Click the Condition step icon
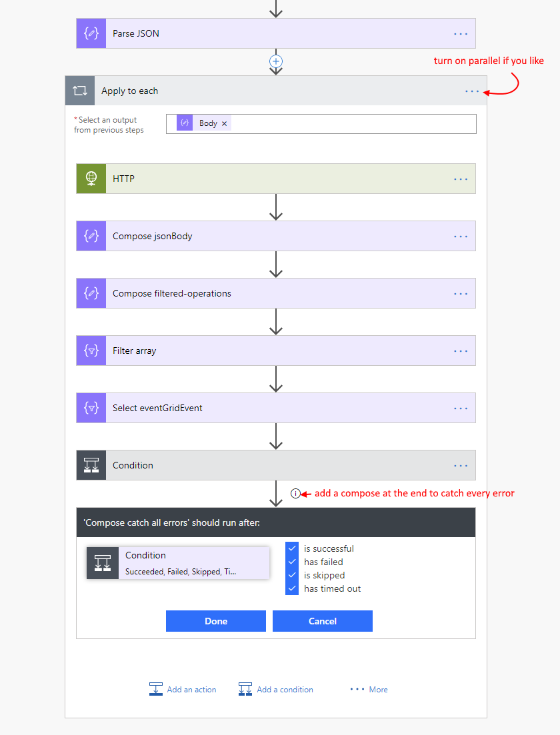 (x=91, y=465)
